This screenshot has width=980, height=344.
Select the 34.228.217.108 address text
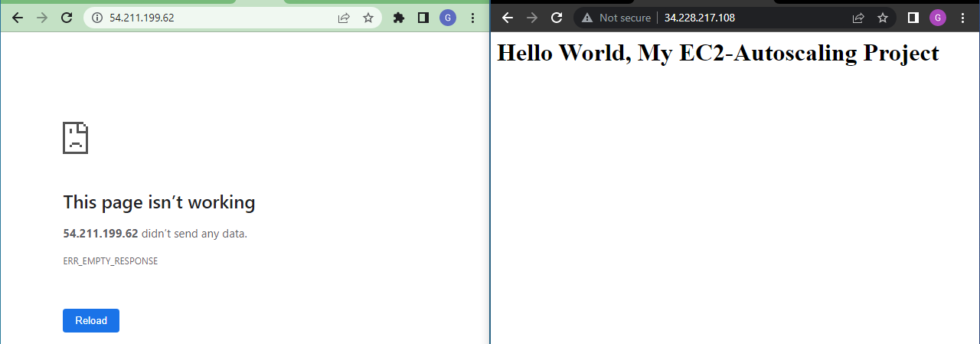pos(700,18)
